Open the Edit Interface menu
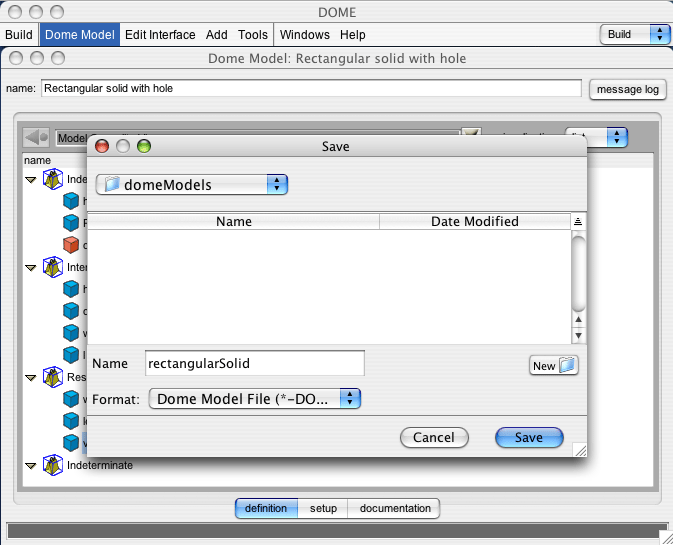673x545 pixels. (x=160, y=34)
